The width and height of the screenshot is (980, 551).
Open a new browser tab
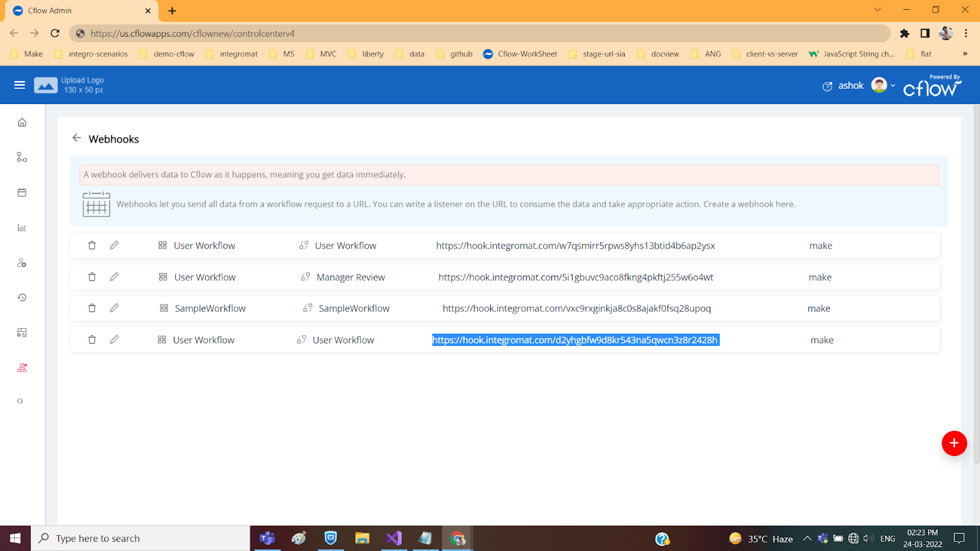point(172,10)
